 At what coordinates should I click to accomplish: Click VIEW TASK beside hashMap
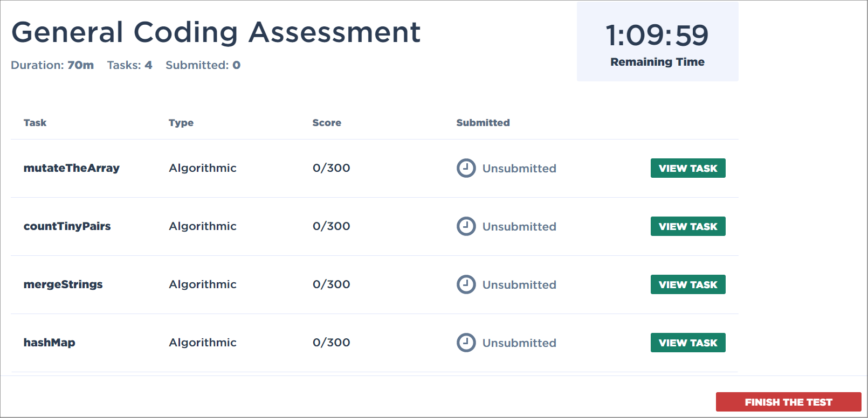click(687, 343)
